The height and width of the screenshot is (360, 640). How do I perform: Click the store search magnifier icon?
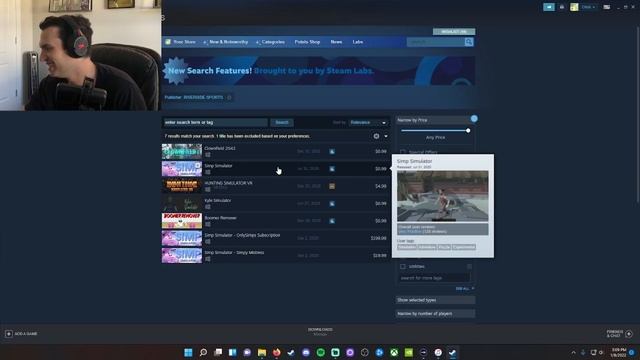click(x=469, y=42)
